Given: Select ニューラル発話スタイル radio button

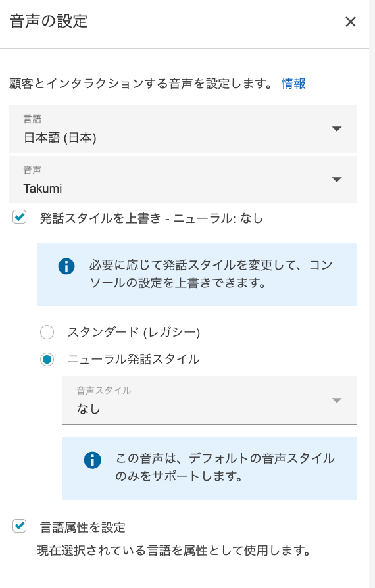Looking at the screenshot, I should pos(47,360).
